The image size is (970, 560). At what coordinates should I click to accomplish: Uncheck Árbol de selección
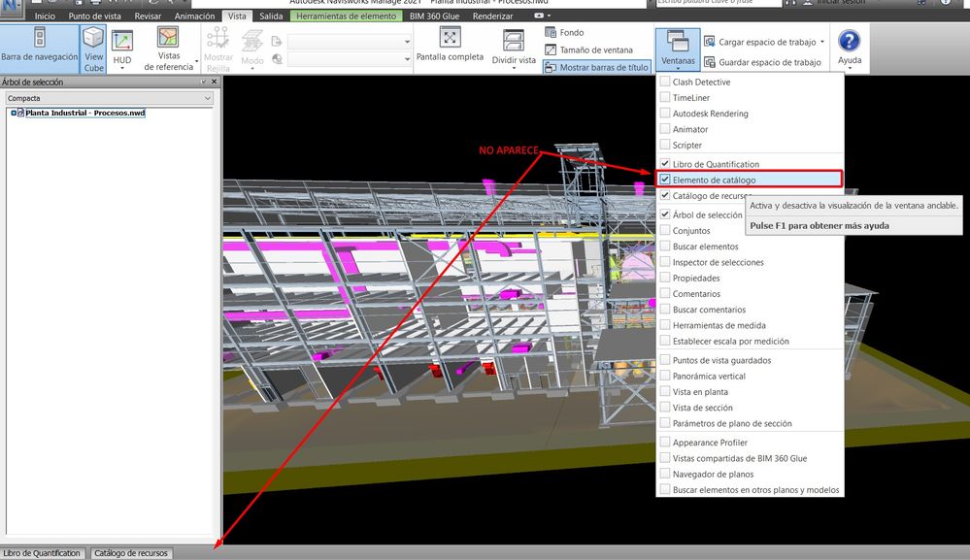pyautogui.click(x=665, y=214)
